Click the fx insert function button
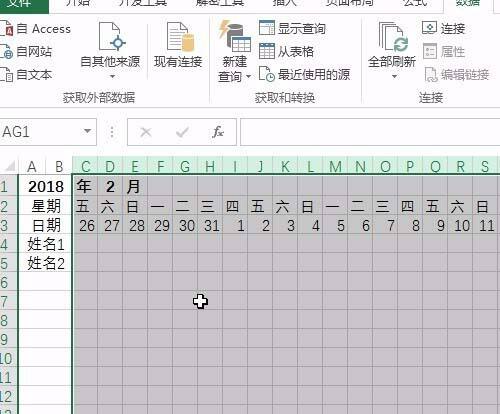The image size is (500, 414). [x=218, y=132]
